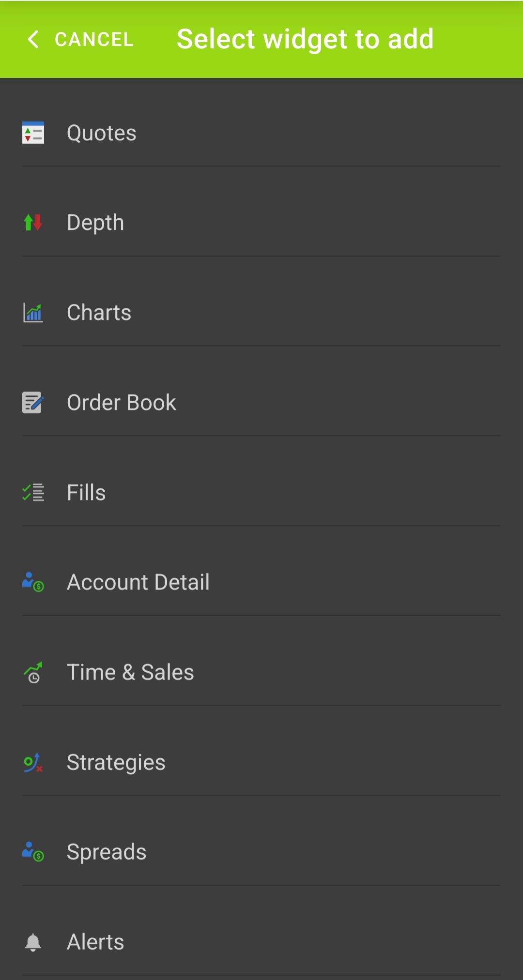
Task: Select the Quotes widget label
Action: (x=102, y=133)
